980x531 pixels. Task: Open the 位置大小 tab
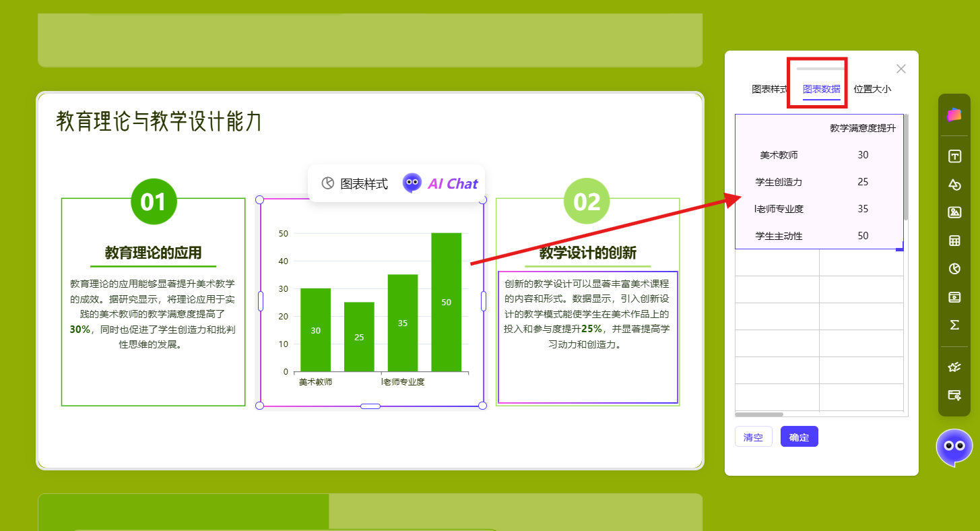[872, 89]
